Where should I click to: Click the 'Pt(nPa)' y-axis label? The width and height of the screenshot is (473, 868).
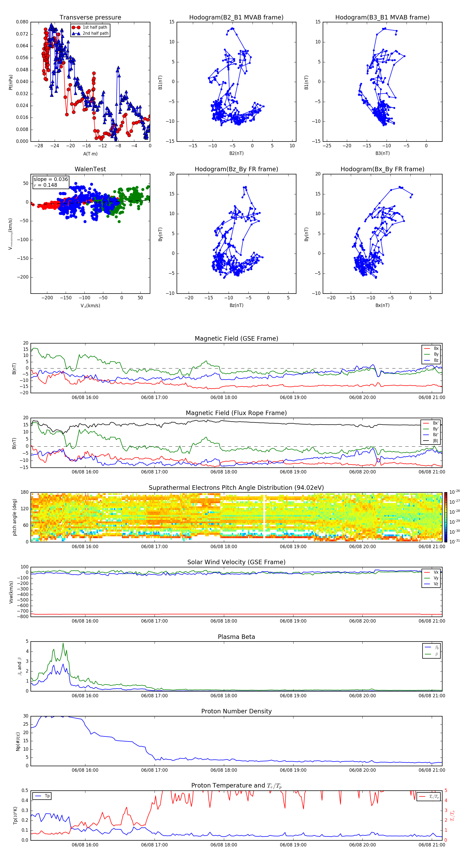point(11,82)
